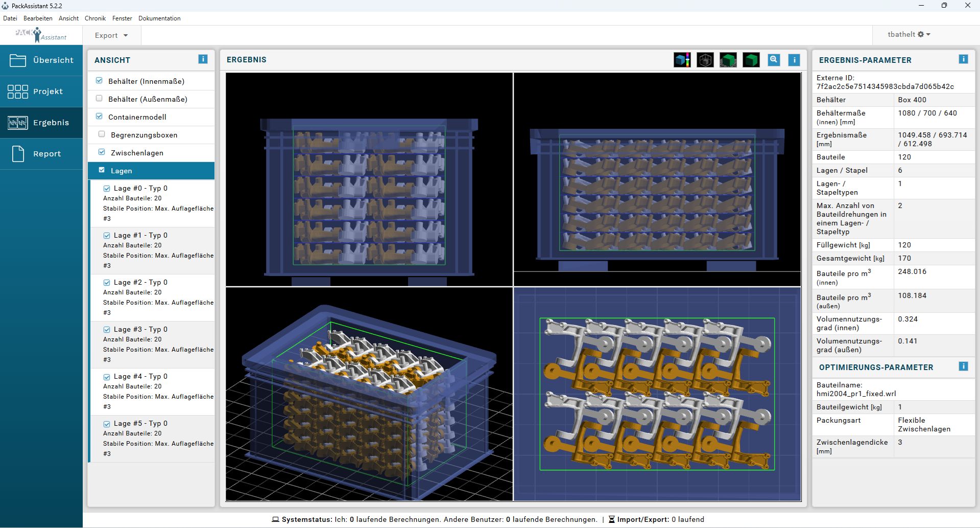Open the tbathelt user settings dropdown
This screenshot has width=980, height=528.
pyautogui.click(x=909, y=34)
